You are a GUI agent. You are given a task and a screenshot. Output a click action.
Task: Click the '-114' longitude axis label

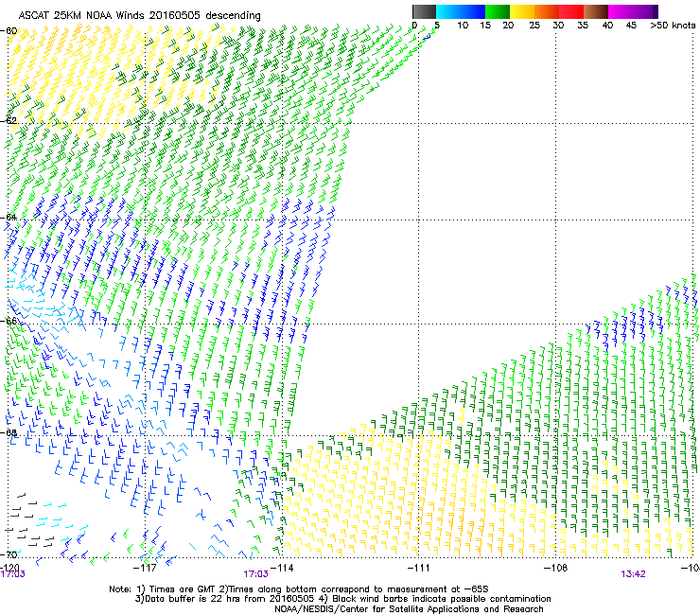click(282, 568)
